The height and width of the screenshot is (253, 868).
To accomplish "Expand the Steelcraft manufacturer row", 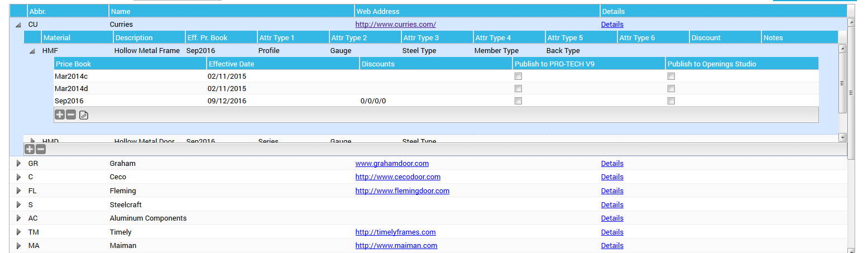I will click(x=18, y=205).
